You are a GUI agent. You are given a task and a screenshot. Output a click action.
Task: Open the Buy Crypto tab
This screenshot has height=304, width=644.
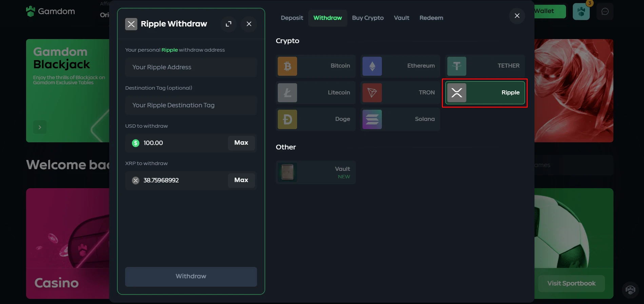point(368,18)
